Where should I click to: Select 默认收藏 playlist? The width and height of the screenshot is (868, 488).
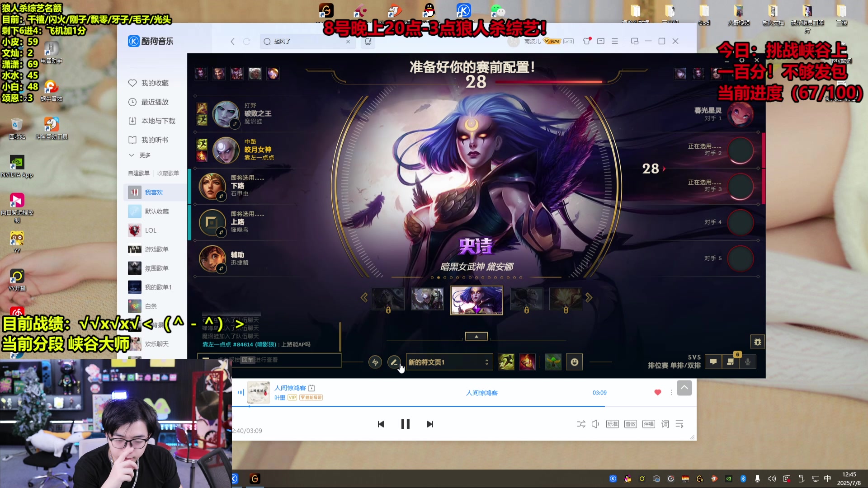click(155, 211)
